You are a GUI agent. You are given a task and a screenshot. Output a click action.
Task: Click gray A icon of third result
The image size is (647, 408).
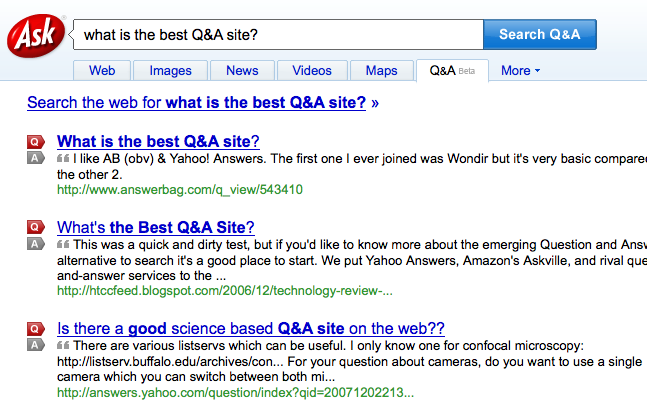tap(35, 345)
